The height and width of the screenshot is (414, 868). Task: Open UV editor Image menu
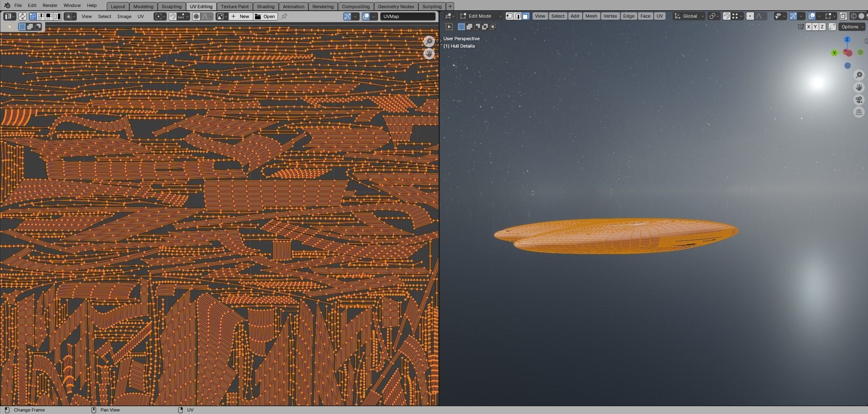click(124, 16)
